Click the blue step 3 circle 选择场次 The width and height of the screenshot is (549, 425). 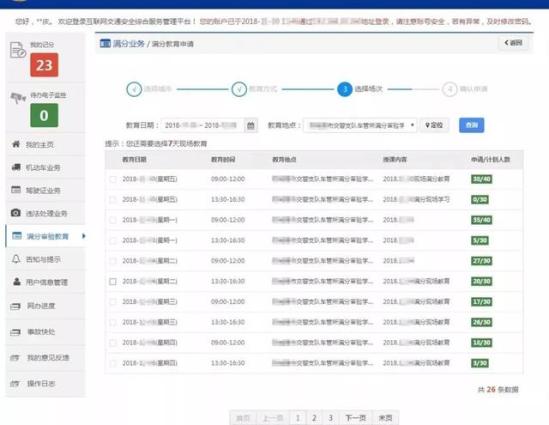pos(345,89)
